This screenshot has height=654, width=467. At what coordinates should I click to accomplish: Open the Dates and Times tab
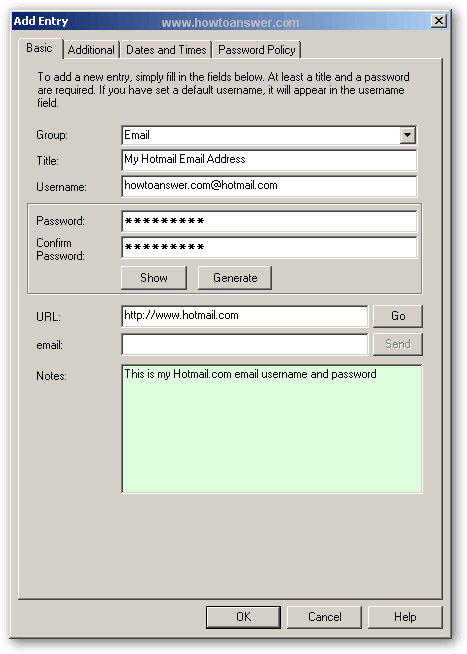[x=166, y=50]
